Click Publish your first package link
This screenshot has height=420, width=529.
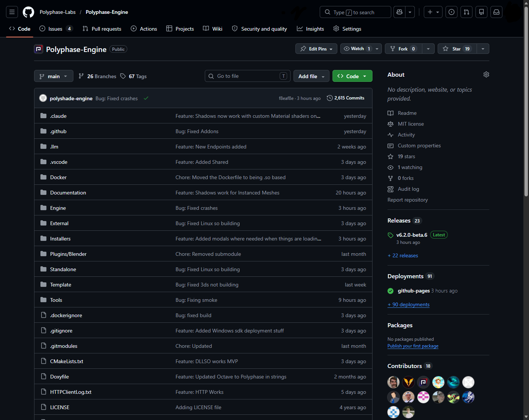[x=413, y=346]
